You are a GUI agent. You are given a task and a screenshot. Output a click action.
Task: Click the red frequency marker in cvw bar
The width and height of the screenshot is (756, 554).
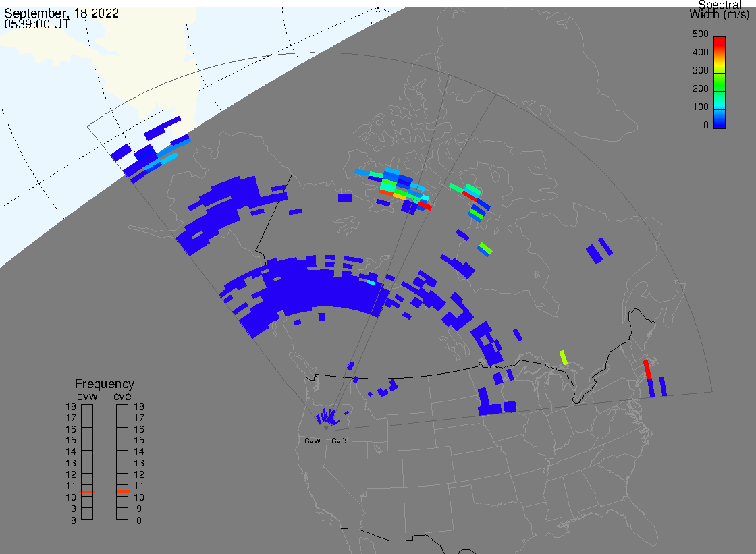pyautogui.click(x=87, y=492)
